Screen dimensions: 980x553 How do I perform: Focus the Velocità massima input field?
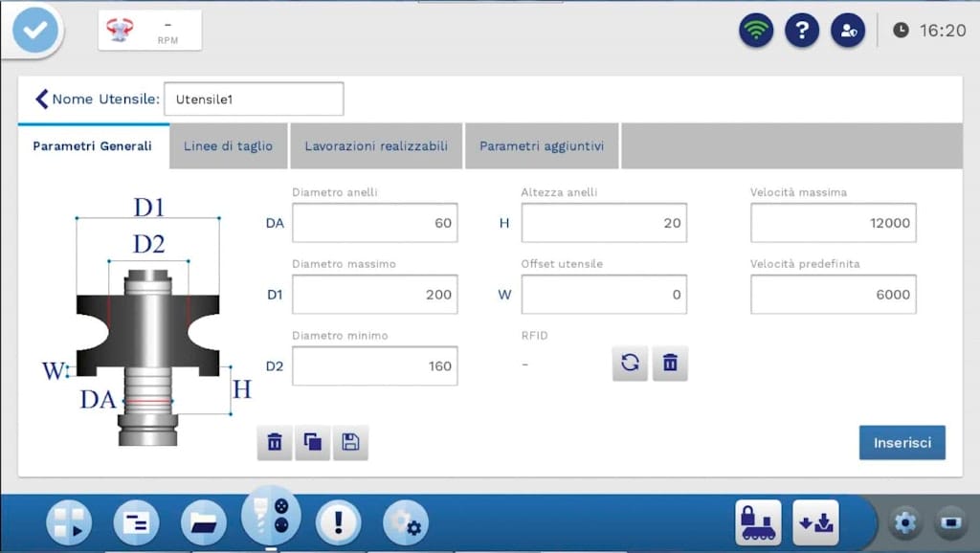(x=833, y=223)
